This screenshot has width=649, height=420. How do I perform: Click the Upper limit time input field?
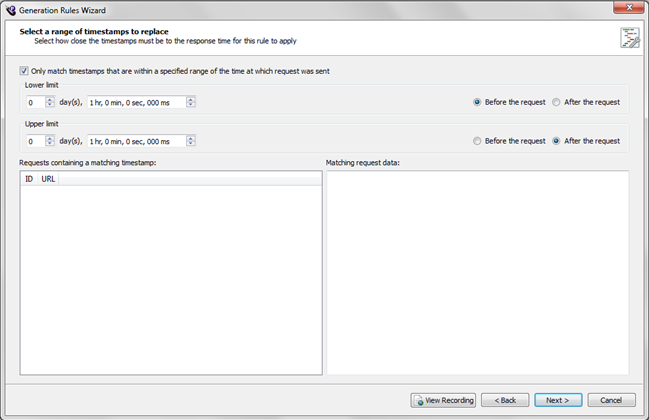point(135,141)
